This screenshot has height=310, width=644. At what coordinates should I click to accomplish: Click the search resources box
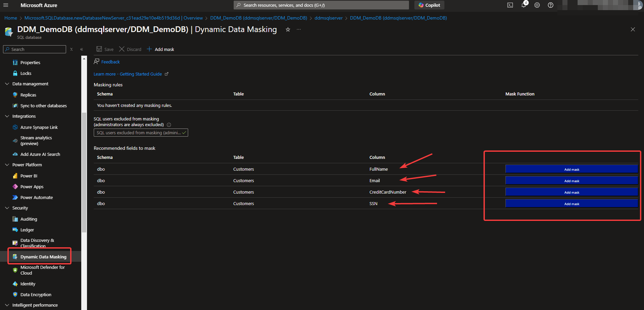coord(320,5)
